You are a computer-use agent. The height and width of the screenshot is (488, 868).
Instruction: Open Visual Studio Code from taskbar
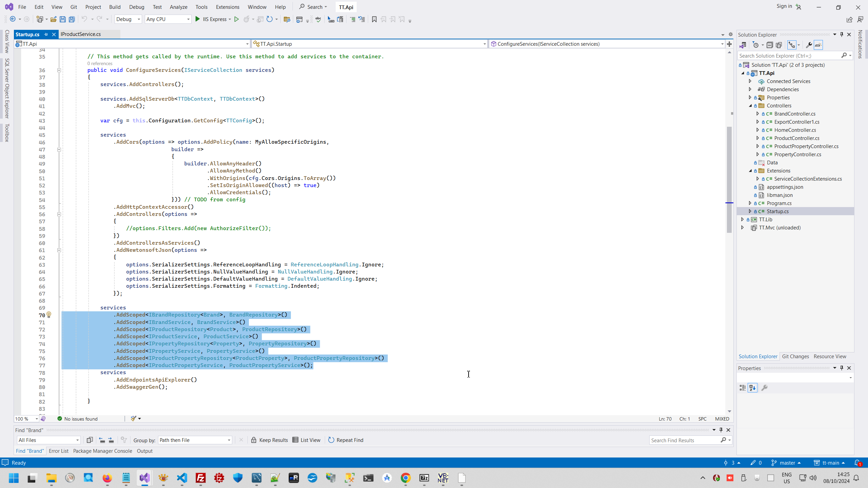(x=182, y=478)
